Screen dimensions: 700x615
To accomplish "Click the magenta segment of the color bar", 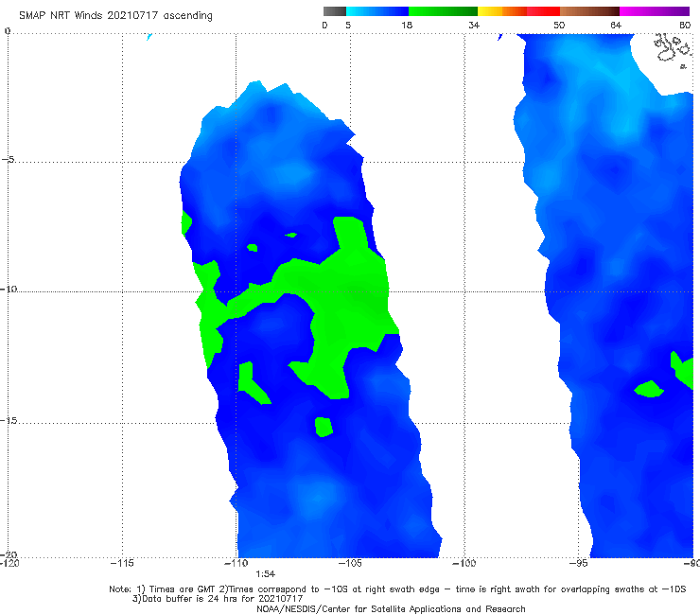I will point(655,11).
